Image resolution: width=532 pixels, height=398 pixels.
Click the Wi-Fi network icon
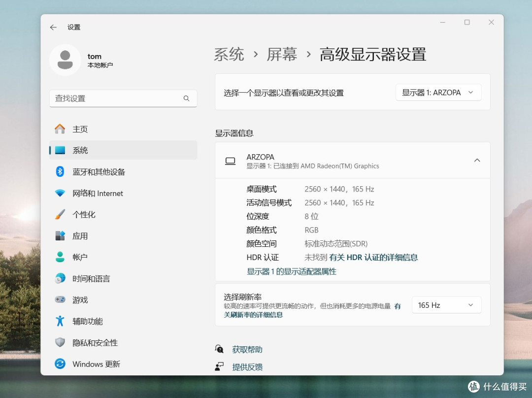click(x=60, y=193)
